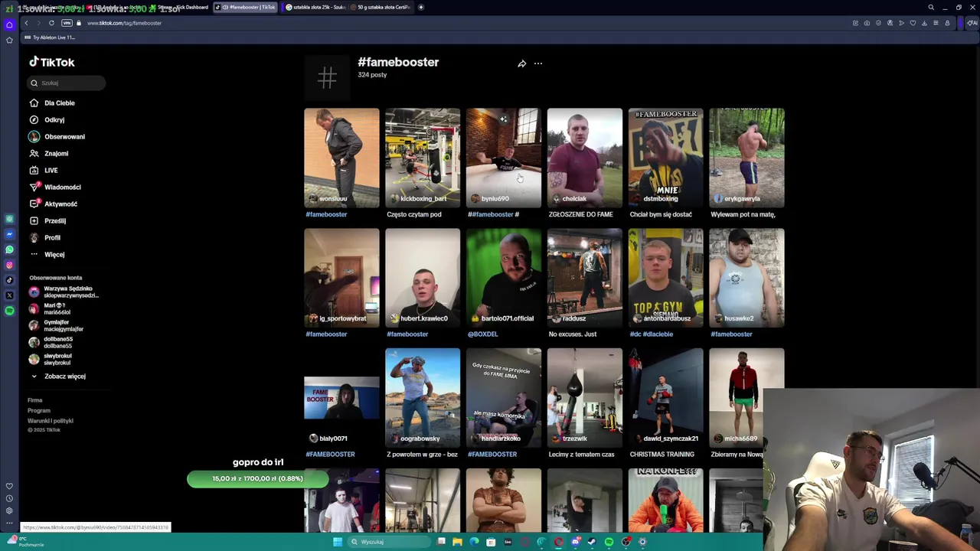Click the browser back arrow

[26, 23]
